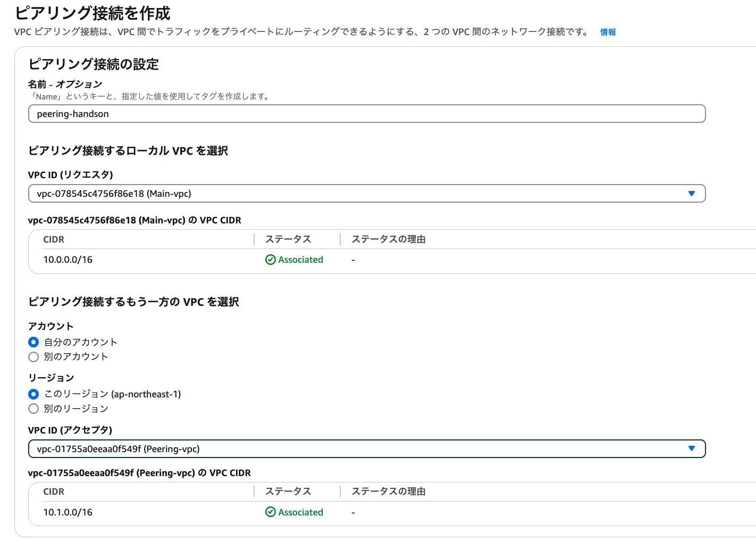Click the Associated check icon for 10.0.0.0/16
The width and height of the screenshot is (756, 541).
click(x=271, y=260)
